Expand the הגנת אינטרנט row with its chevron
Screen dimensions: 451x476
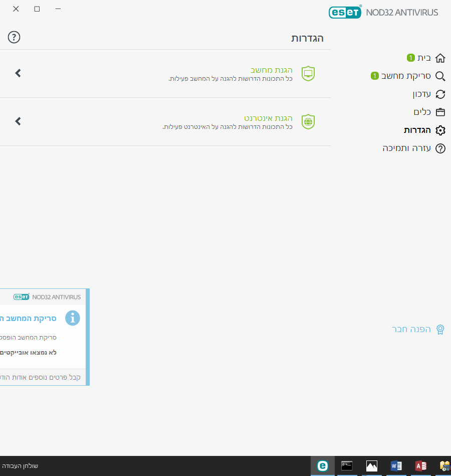click(x=18, y=121)
